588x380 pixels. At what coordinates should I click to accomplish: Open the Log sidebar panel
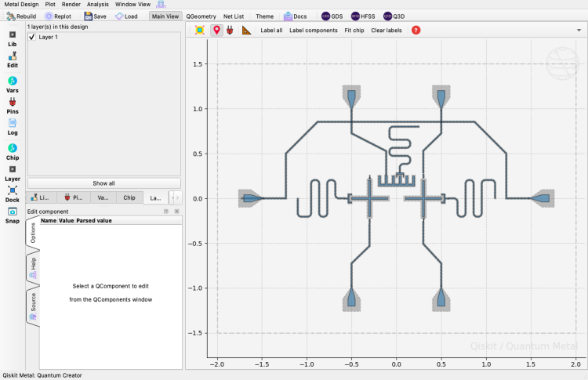click(13, 127)
